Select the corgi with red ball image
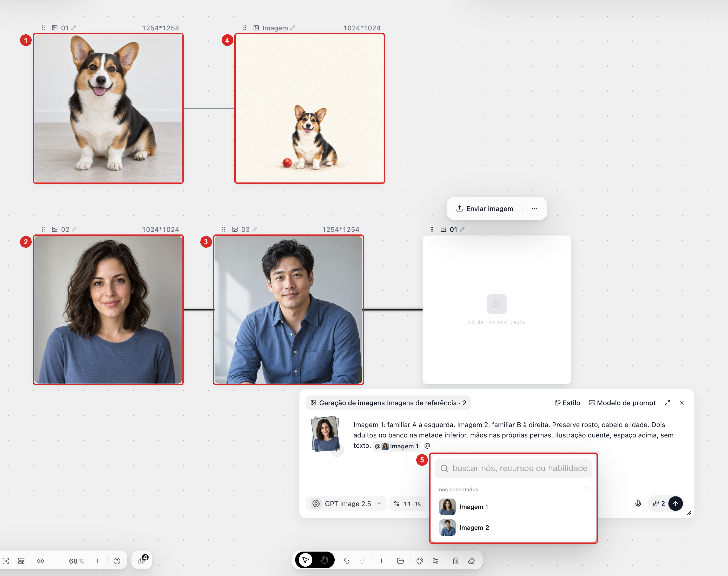Viewport: 728px width, 576px height. (x=309, y=108)
